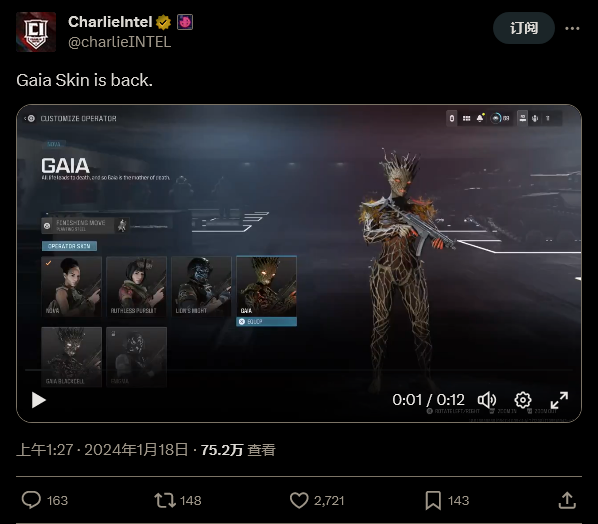
Task: Click the tweet date 2024年1月18日
Action: [x=136, y=450]
